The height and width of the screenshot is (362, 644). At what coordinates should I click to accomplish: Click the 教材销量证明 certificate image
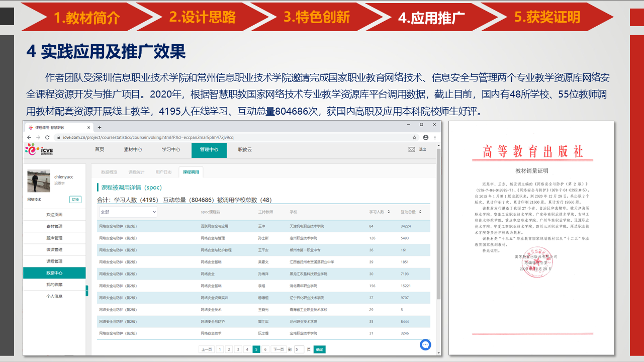pyautogui.click(x=531, y=238)
